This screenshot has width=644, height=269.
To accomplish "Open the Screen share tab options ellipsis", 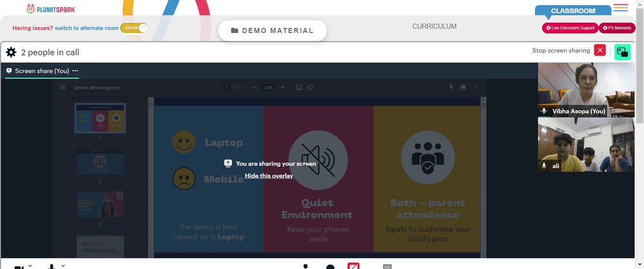I will click(x=75, y=71).
